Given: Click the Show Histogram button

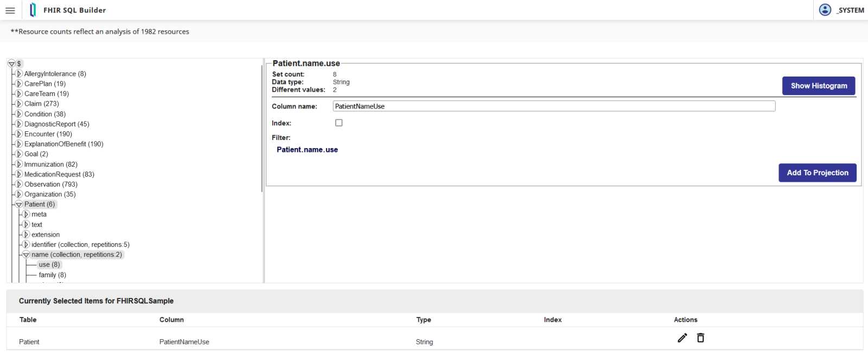Looking at the screenshot, I should point(818,86).
